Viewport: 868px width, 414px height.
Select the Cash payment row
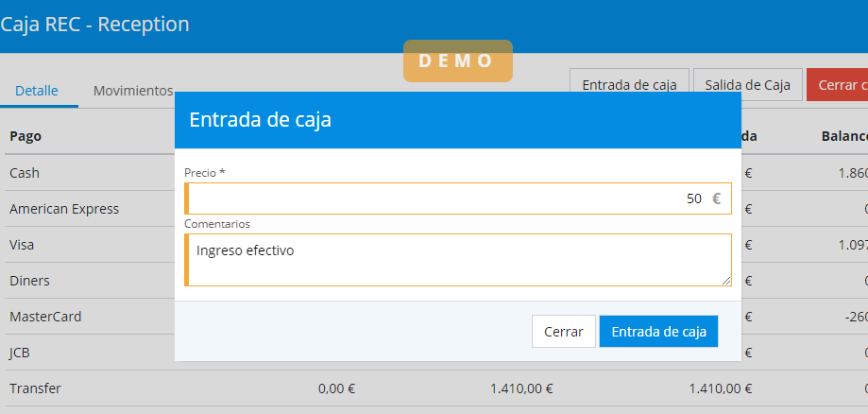pyautogui.click(x=25, y=173)
